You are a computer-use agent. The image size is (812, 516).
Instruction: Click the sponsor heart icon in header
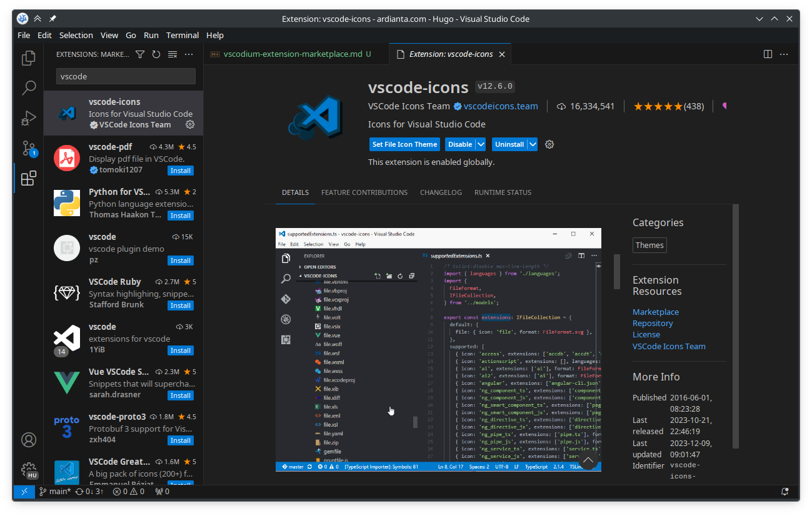724,106
